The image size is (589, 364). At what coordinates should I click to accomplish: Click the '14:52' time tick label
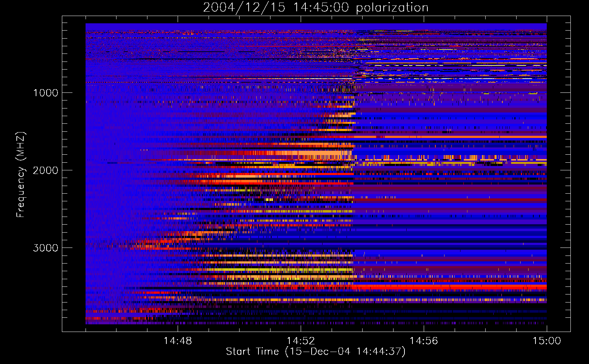coord(301,341)
